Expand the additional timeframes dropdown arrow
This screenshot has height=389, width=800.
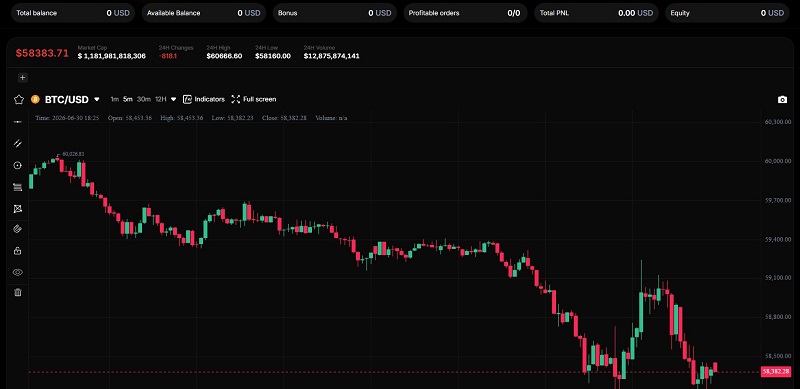pos(173,99)
